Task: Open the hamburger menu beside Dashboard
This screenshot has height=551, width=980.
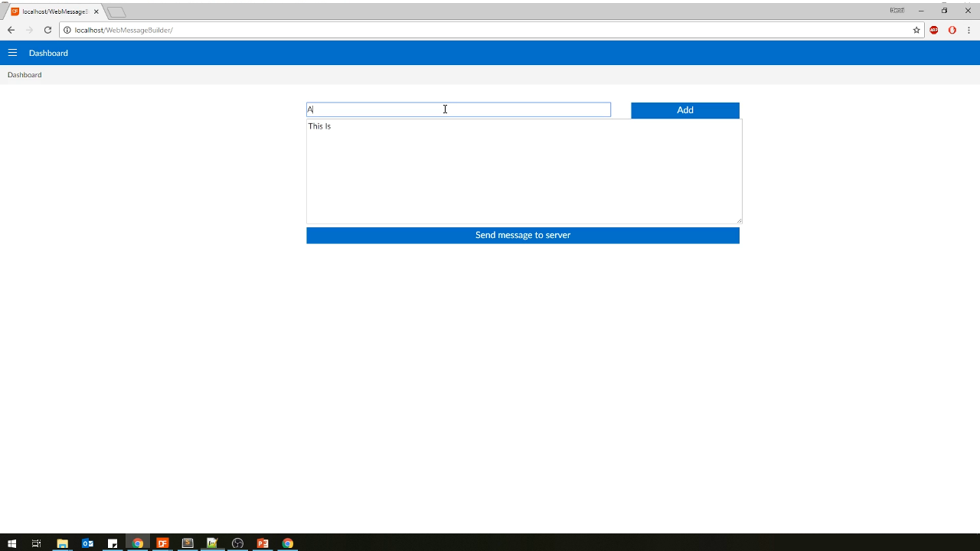Action: (12, 53)
